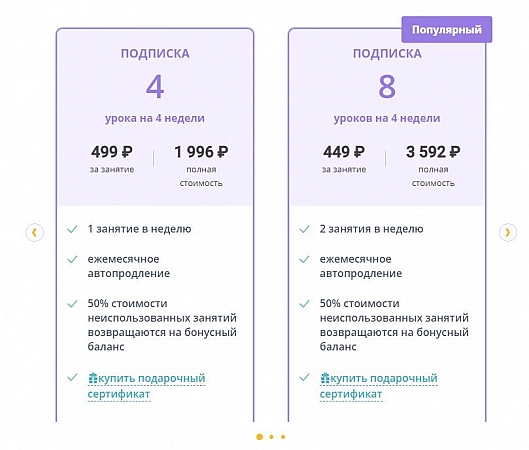Click the right carousel arrow
This screenshot has width=529, height=450.
click(x=508, y=232)
